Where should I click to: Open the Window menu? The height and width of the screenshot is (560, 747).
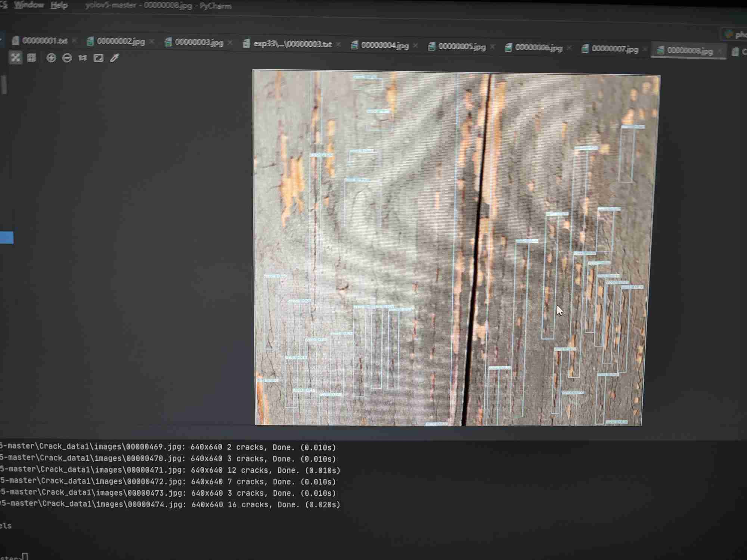29,5
